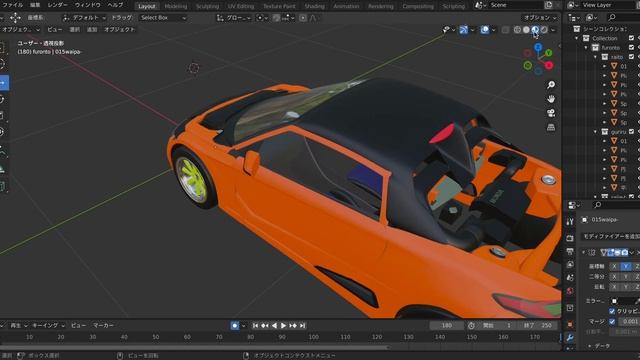Click the green Y axis on navigation gizmo
This screenshot has height=360, width=640.
pos(548,53)
